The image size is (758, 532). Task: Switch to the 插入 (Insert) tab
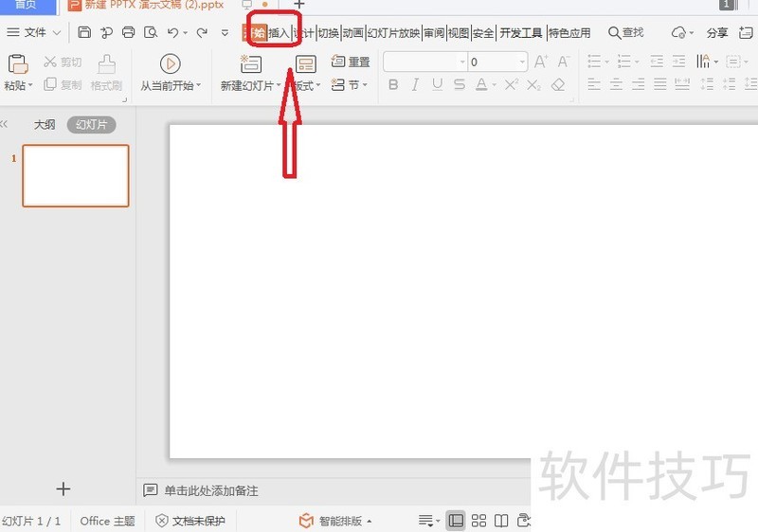tap(279, 33)
